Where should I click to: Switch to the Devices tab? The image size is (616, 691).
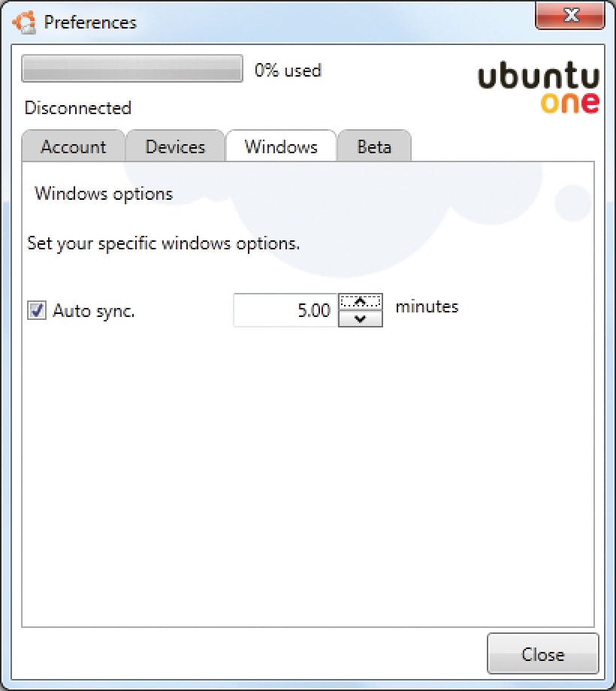[175, 146]
